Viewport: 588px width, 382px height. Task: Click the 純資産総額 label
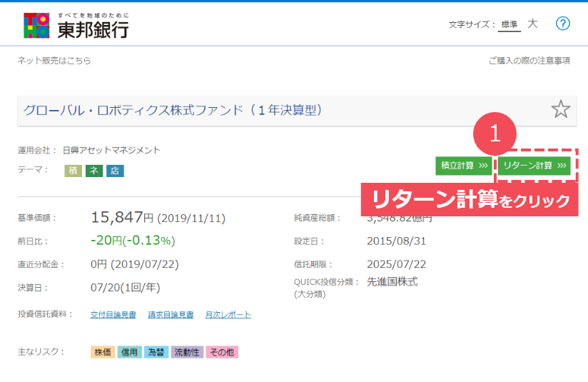tap(317, 218)
